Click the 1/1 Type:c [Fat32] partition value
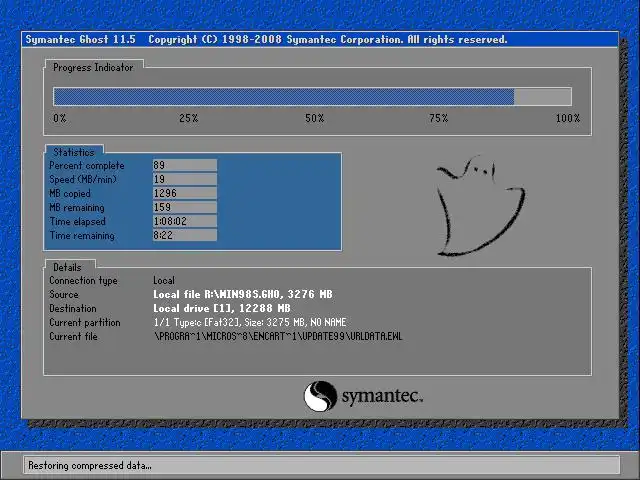Screen dimensions: 640x480 tap(250, 322)
